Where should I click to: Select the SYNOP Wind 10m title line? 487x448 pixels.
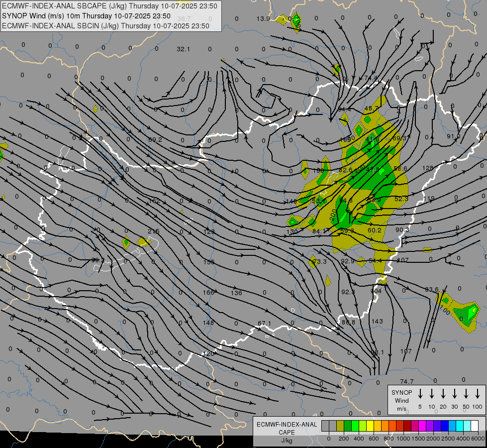pyautogui.click(x=86, y=16)
